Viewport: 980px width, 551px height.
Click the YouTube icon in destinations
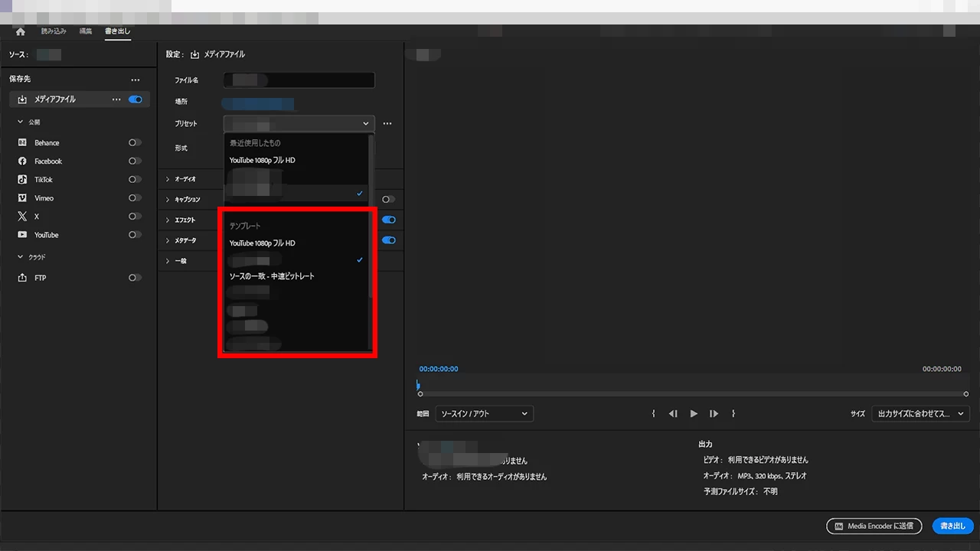click(x=22, y=235)
